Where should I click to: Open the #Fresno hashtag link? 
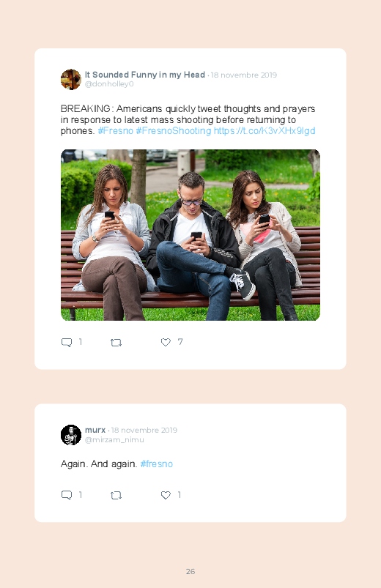pyautogui.click(x=116, y=131)
